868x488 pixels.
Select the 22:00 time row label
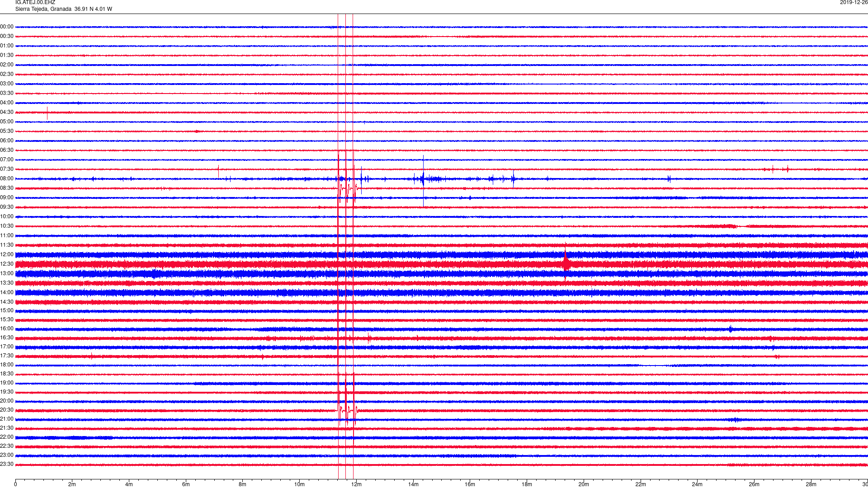pos(7,437)
